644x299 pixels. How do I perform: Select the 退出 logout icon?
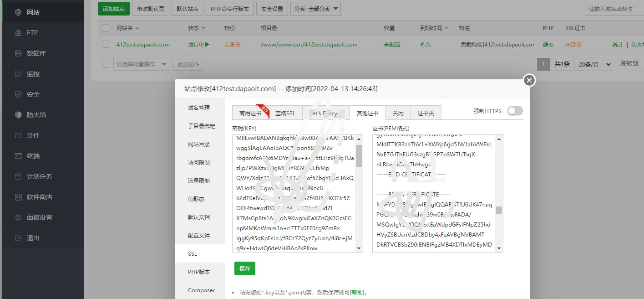(18, 238)
